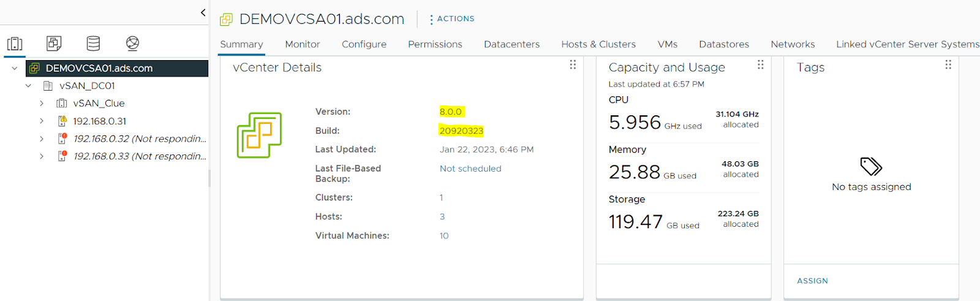The image size is (980, 301).
Task: Click the cluster icon for vSAN_Clue
Action: 62,103
